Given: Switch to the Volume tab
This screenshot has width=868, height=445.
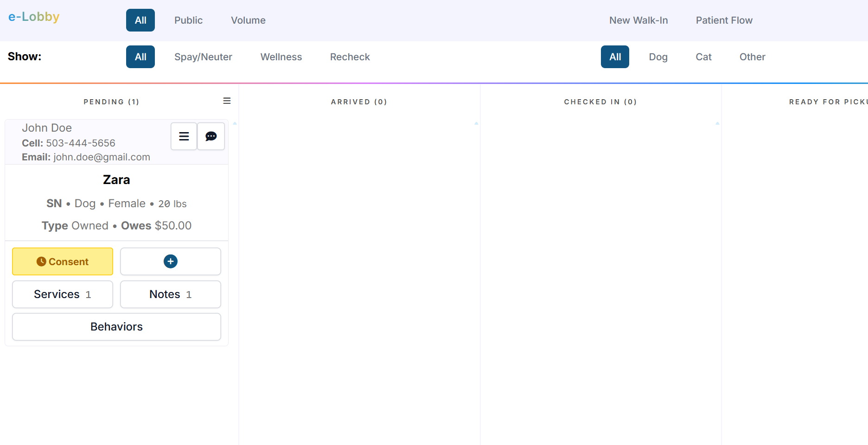Looking at the screenshot, I should [248, 20].
